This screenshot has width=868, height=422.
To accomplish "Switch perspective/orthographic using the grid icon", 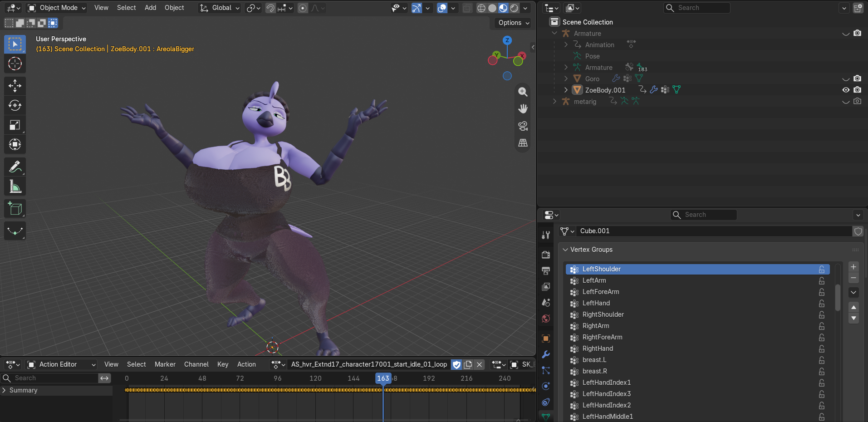I will point(523,142).
